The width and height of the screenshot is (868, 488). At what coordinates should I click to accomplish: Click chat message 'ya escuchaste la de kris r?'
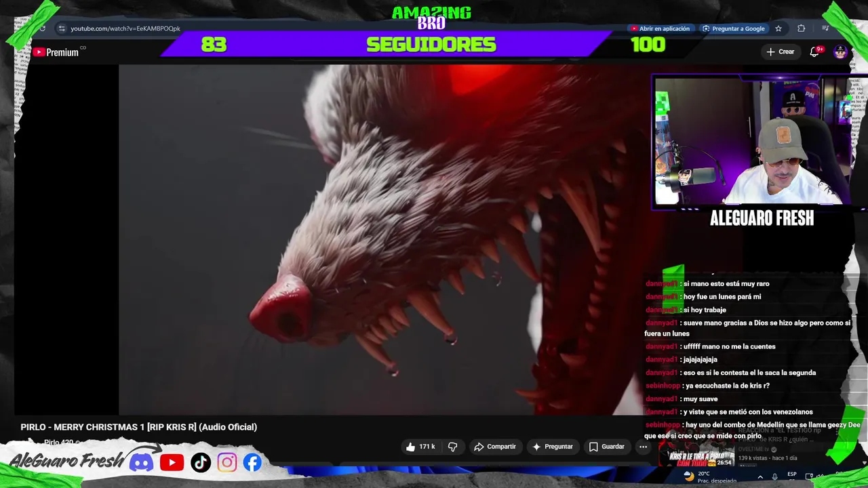point(728,386)
